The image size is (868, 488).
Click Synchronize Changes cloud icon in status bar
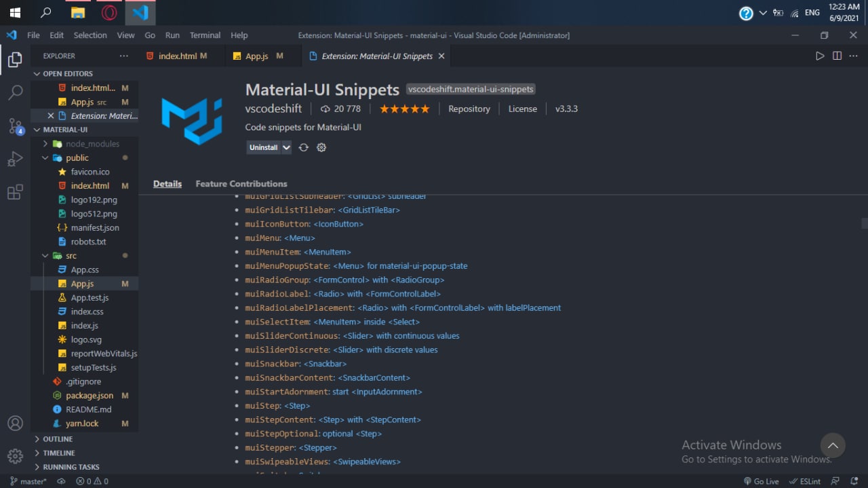click(x=61, y=481)
